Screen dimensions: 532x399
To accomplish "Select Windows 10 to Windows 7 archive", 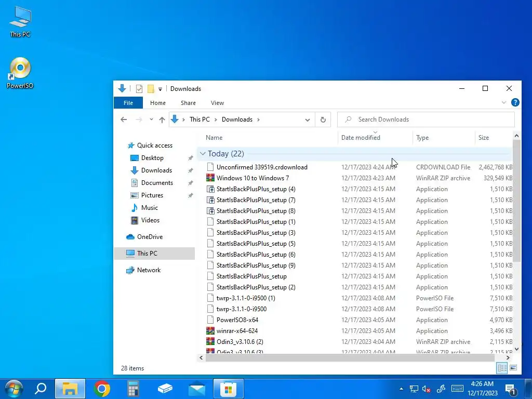I will tap(252, 178).
